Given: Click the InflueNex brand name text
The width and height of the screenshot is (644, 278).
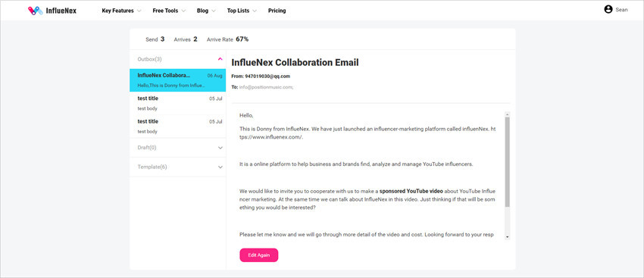Looking at the screenshot, I should [61, 11].
